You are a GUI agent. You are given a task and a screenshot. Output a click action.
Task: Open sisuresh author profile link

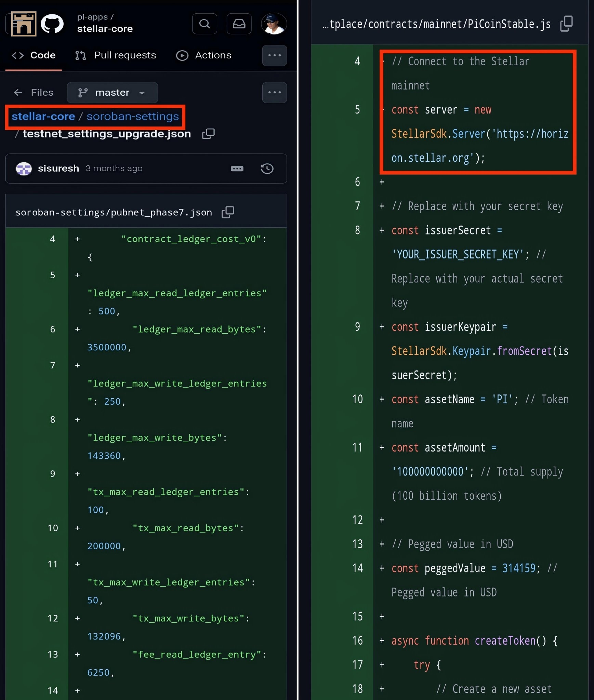click(58, 169)
